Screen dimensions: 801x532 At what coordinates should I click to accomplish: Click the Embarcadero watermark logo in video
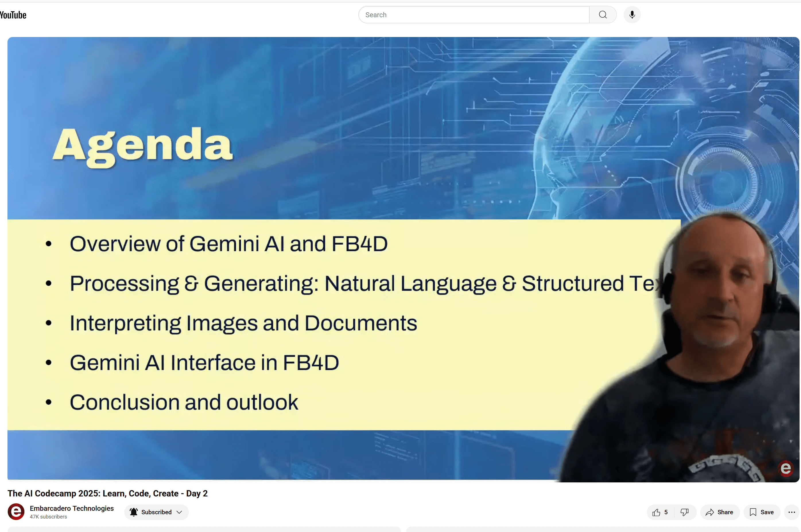coord(786,469)
